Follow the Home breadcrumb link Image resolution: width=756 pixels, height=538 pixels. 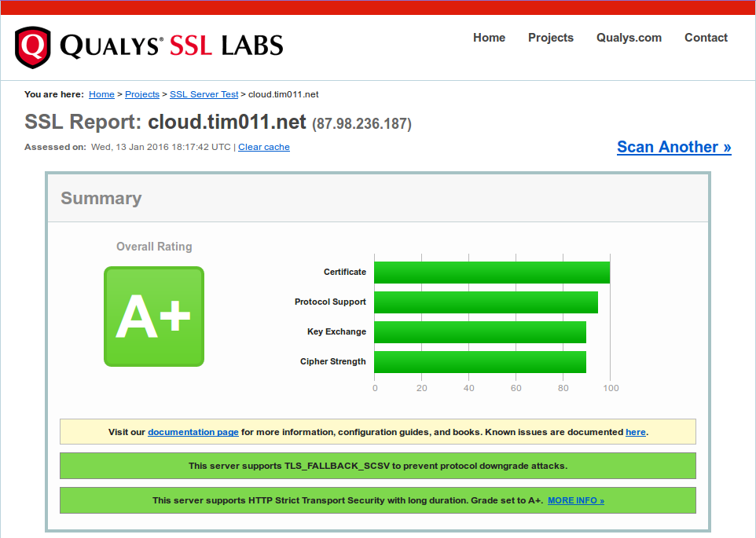(101, 94)
